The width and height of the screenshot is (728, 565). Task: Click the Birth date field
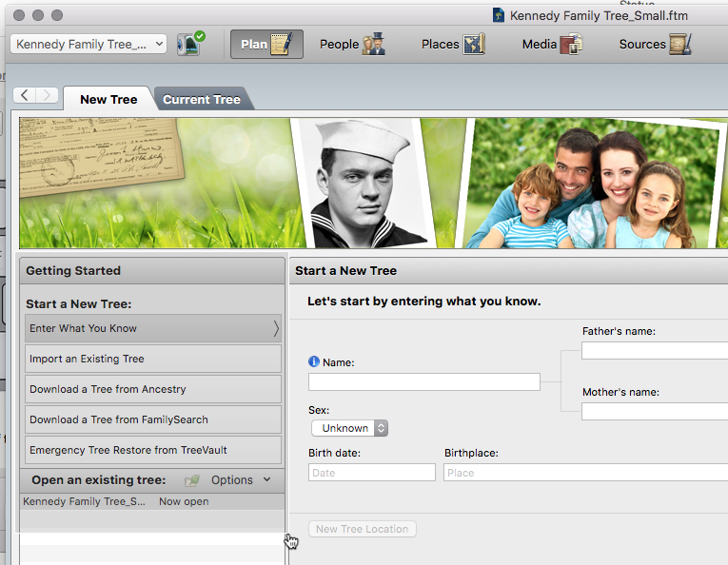click(372, 472)
